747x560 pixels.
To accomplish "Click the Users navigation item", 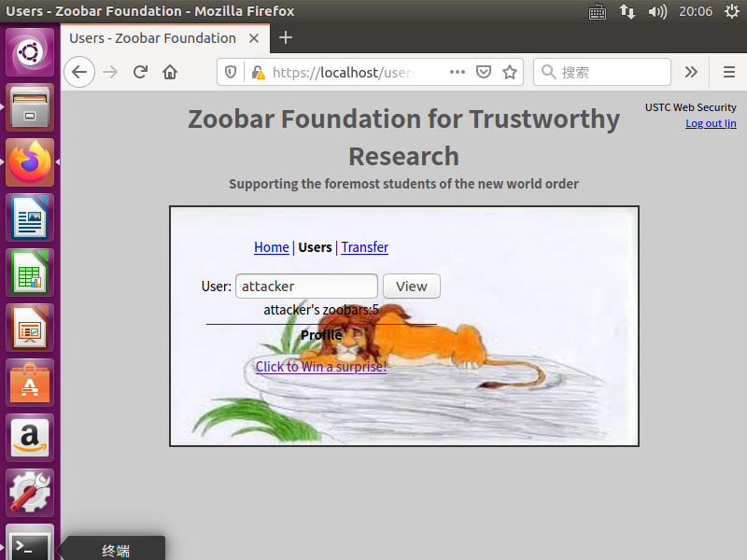I will click(x=315, y=247).
